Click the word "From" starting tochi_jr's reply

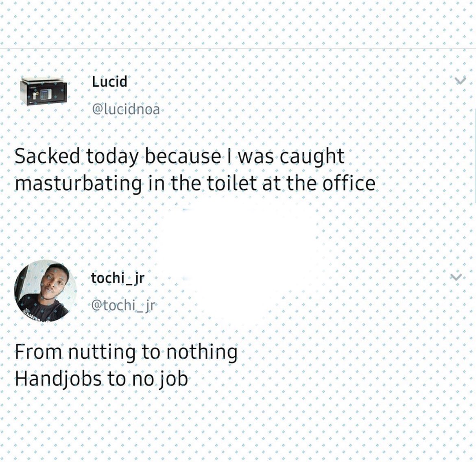point(38,352)
